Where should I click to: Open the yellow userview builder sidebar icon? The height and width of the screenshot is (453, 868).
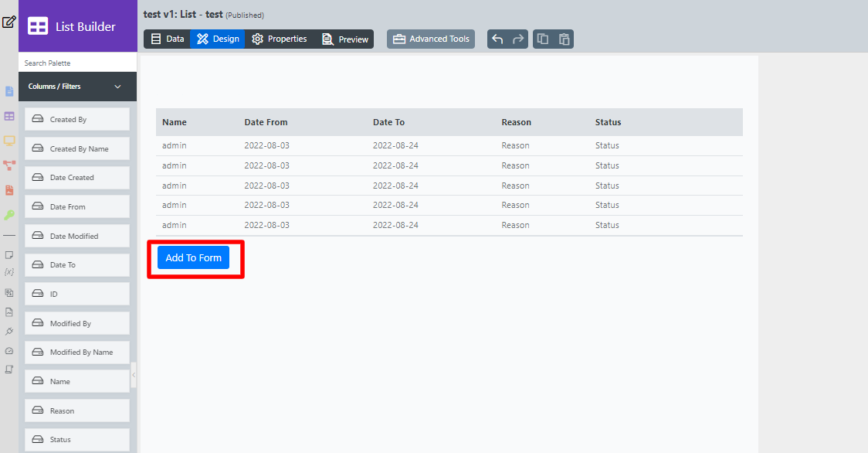click(x=9, y=141)
